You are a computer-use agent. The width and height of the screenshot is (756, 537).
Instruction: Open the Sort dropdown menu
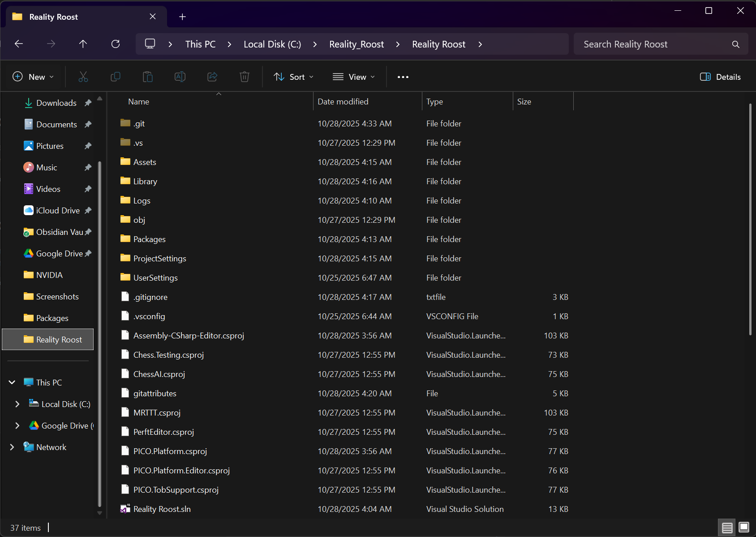click(293, 77)
